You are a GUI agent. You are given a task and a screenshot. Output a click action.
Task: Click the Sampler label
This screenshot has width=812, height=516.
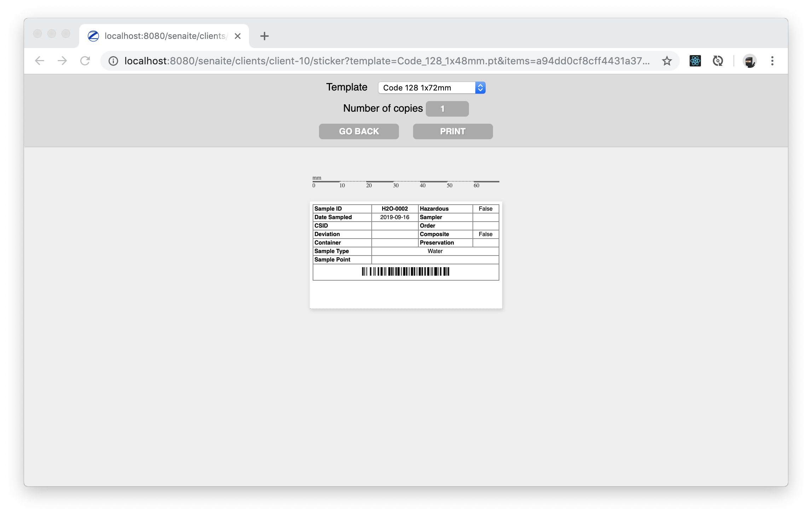pyautogui.click(x=431, y=217)
